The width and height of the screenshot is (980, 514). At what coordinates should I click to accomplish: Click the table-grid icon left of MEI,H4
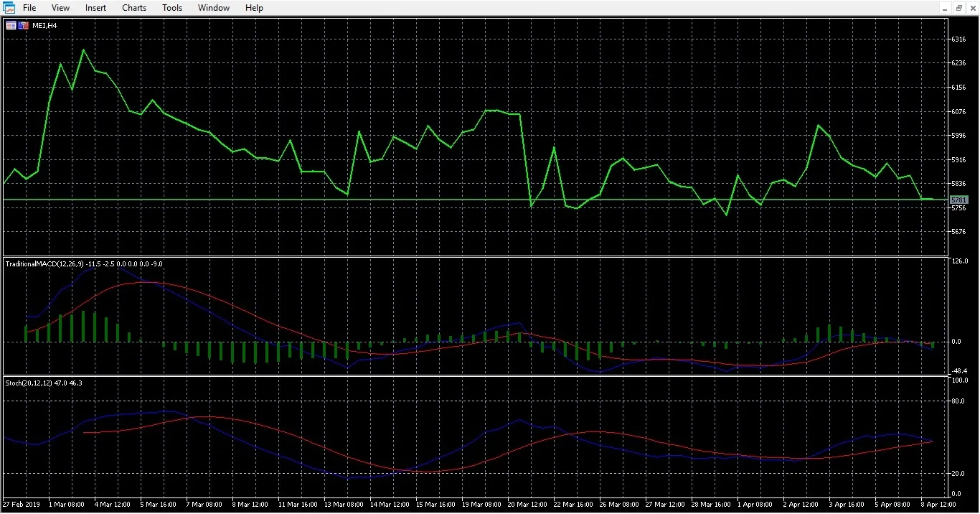(11, 25)
